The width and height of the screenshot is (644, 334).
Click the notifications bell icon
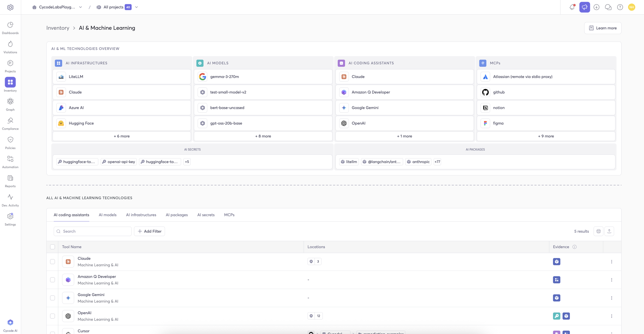(x=572, y=7)
